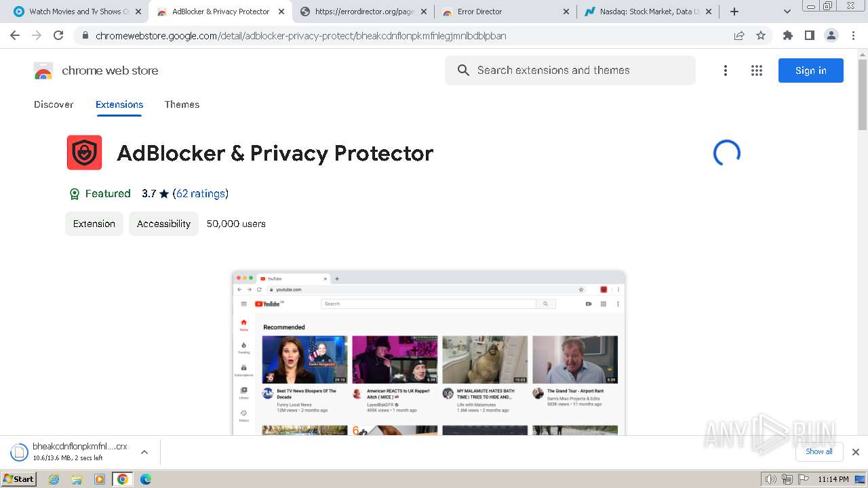The width and height of the screenshot is (868, 488).
Task: Open Internet Explorer from taskbar
Action: [54, 479]
